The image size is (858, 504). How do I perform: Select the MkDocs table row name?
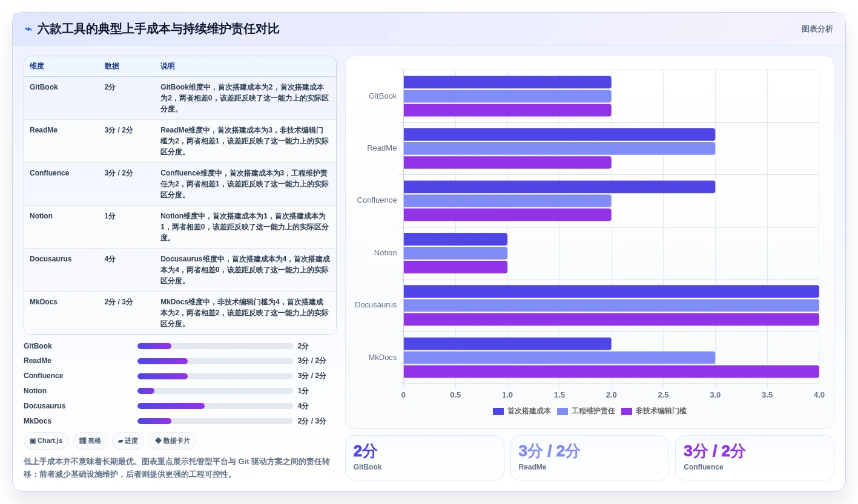[x=44, y=302]
